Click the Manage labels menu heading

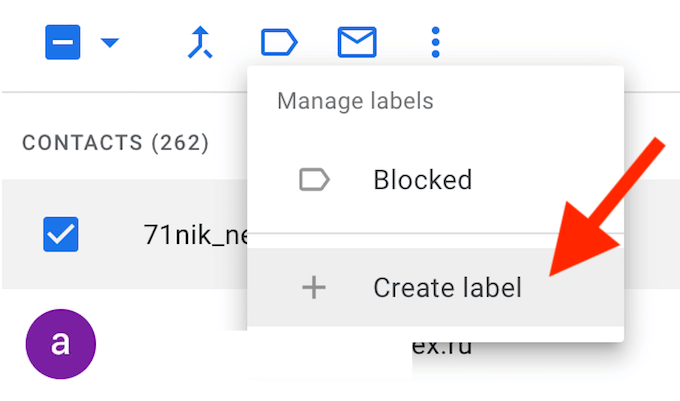(x=355, y=101)
